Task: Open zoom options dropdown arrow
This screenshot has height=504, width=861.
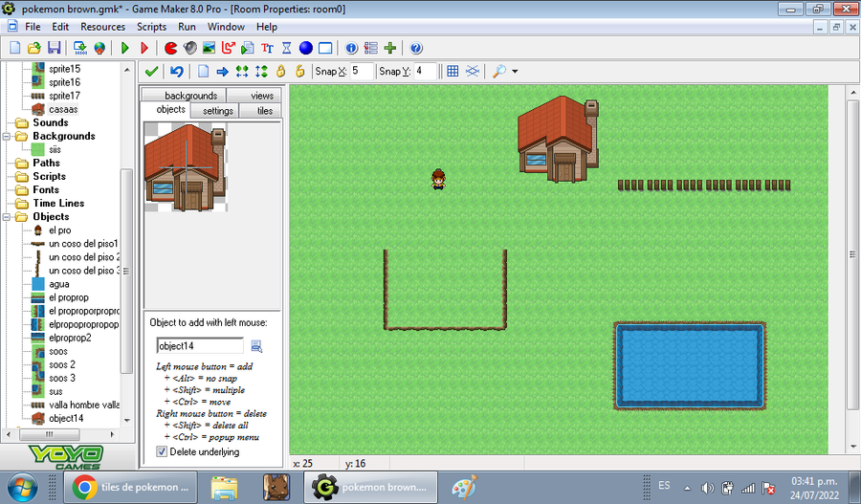Action: (x=515, y=72)
